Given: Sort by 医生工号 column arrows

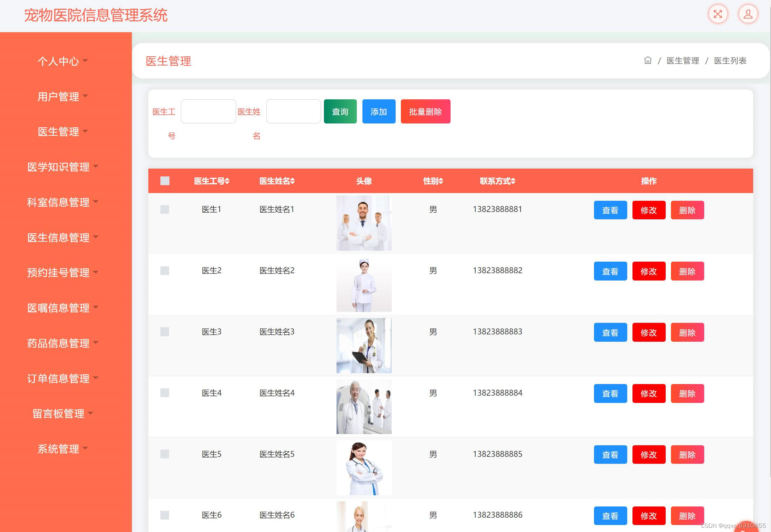Looking at the screenshot, I should 227,181.
